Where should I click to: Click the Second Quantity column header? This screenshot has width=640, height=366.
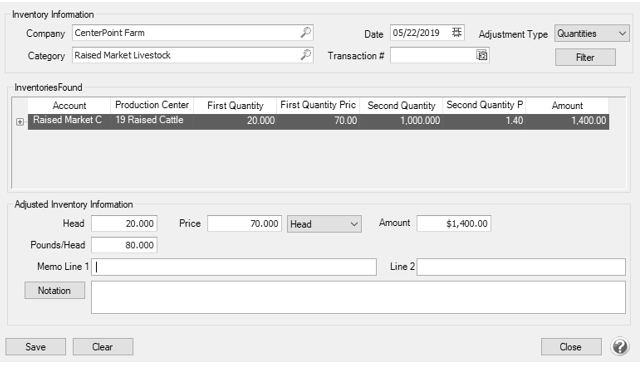tap(401, 105)
